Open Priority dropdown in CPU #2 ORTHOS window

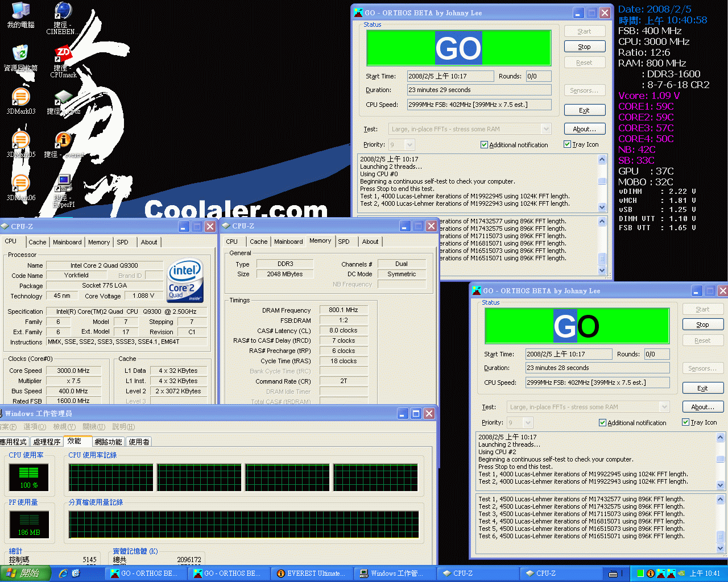click(528, 422)
